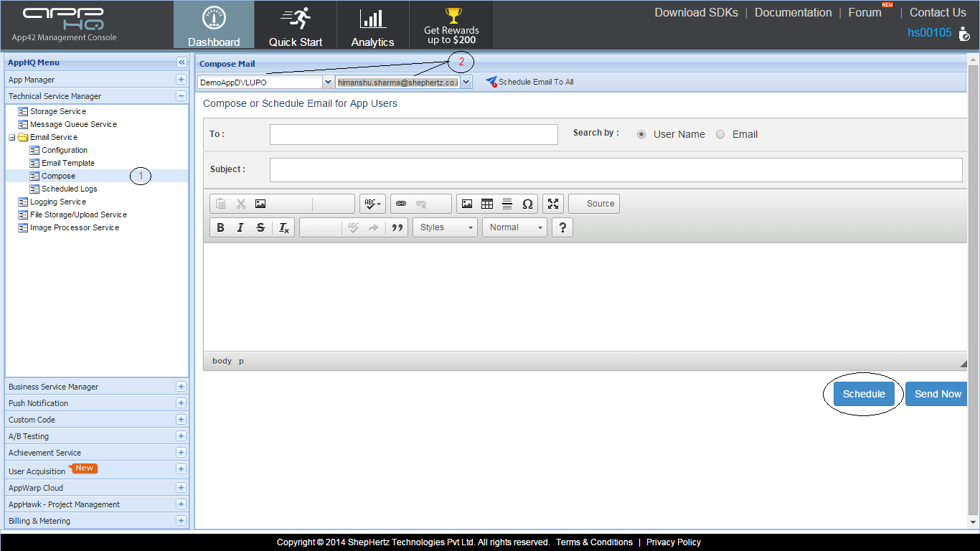Insert special character with Omega icon

point(527,204)
